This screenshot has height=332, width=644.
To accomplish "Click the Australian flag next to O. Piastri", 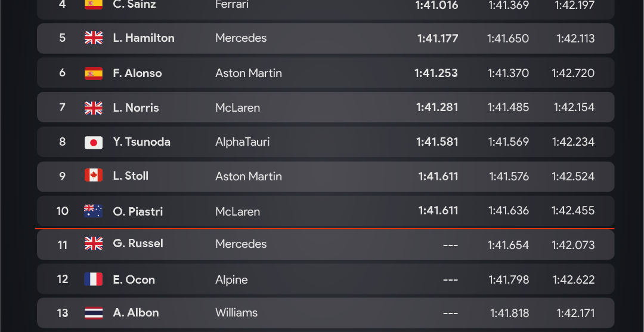I will click(94, 211).
